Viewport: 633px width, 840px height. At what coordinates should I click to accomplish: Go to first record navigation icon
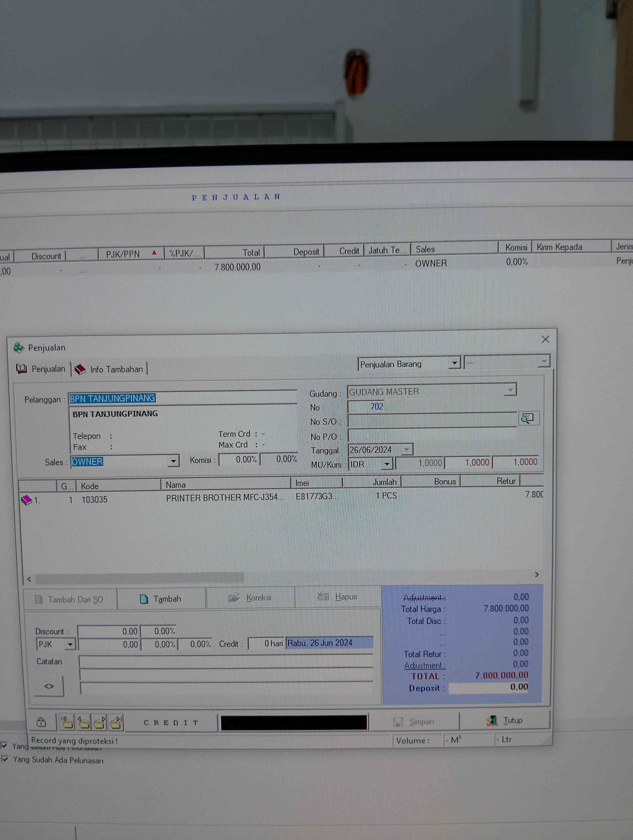[x=67, y=722]
